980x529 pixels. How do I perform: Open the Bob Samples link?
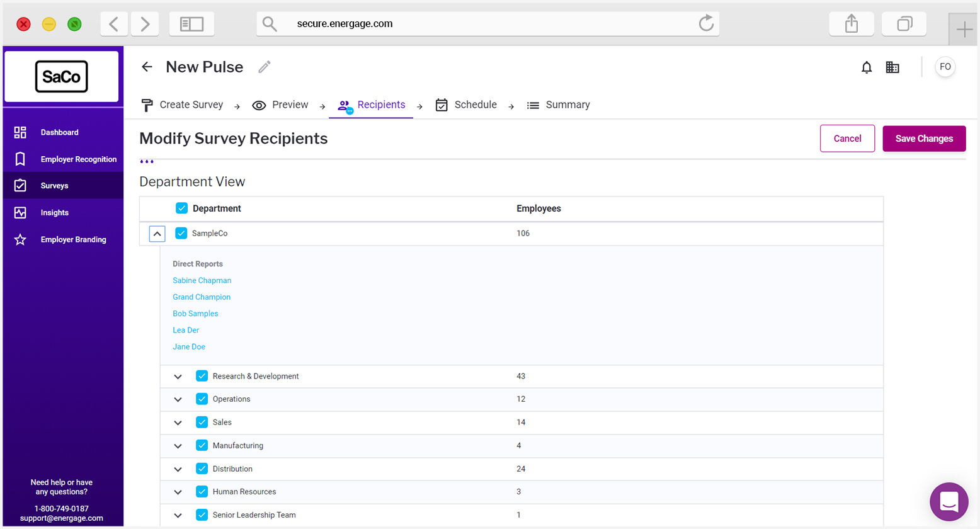pos(195,313)
